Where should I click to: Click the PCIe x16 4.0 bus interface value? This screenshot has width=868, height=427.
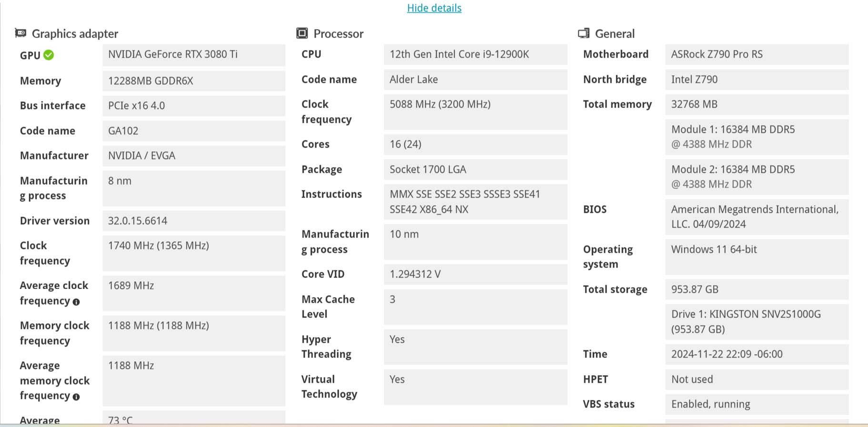tap(194, 106)
